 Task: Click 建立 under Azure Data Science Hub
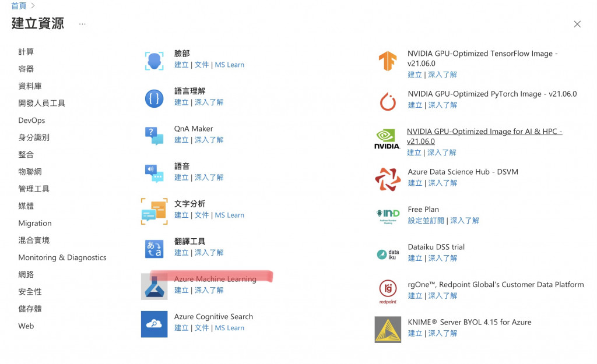(415, 183)
